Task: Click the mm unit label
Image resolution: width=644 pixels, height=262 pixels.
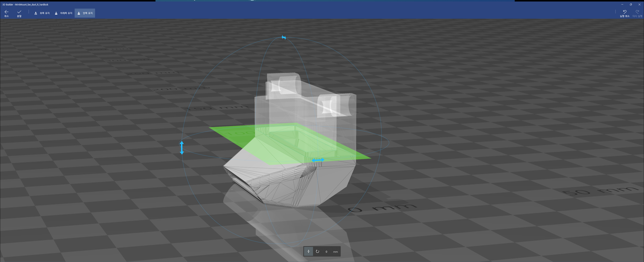Action: [x=335, y=252]
